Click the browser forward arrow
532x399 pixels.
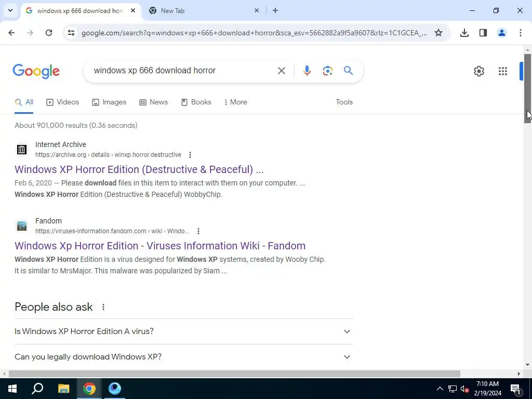point(30,33)
